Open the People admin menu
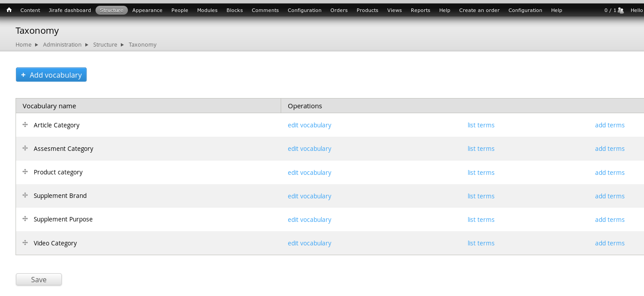This screenshot has width=644, height=296. tap(180, 10)
